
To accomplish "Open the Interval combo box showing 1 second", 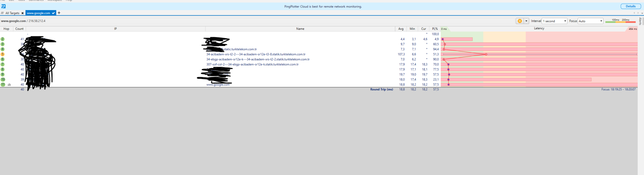I will click(x=554, y=21).
